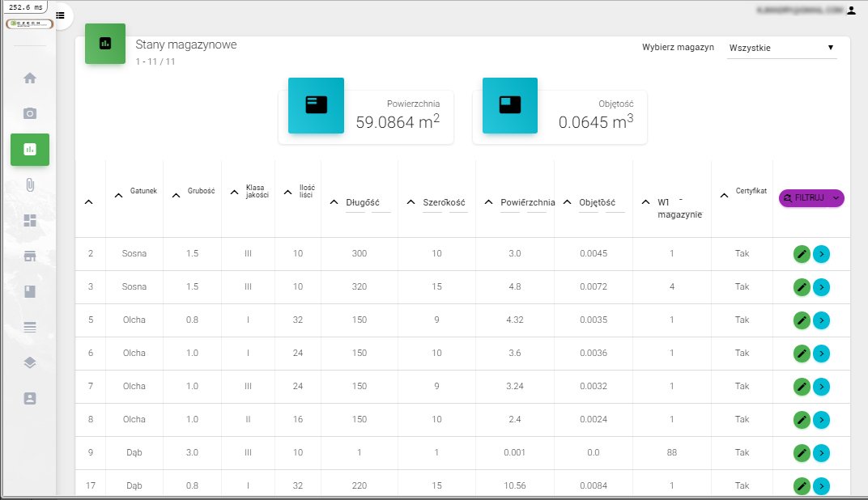Open the contact card sidebar icon

[x=30, y=398]
